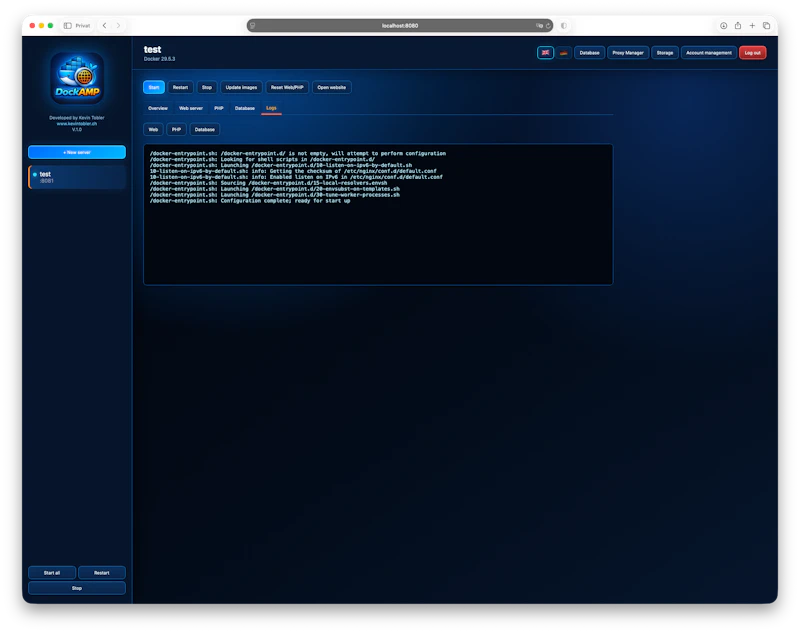Viewport: 800px width, 633px height.
Task: Go forward in Safari
Action: coord(118,26)
